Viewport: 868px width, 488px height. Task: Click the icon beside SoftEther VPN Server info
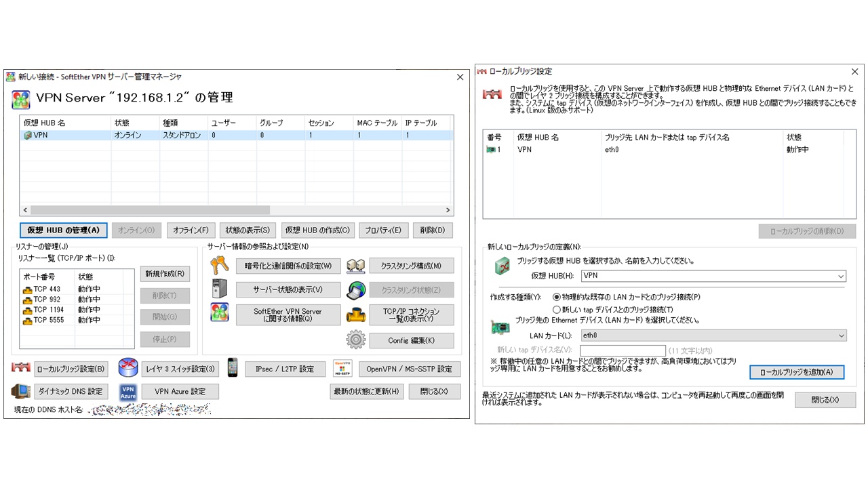coord(219,312)
